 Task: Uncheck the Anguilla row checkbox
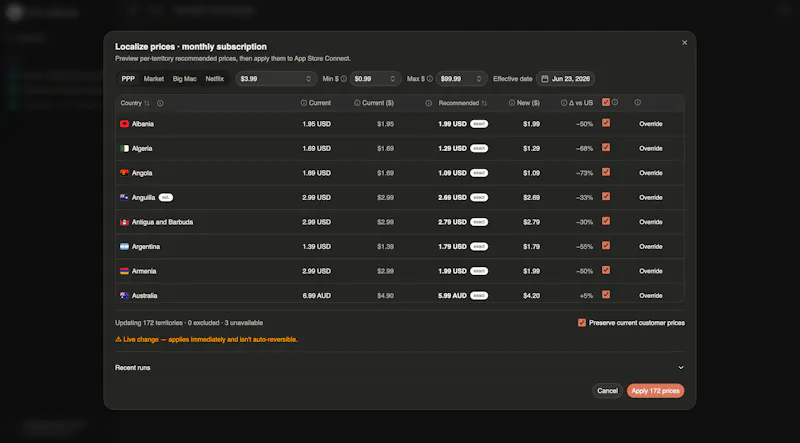(x=606, y=196)
